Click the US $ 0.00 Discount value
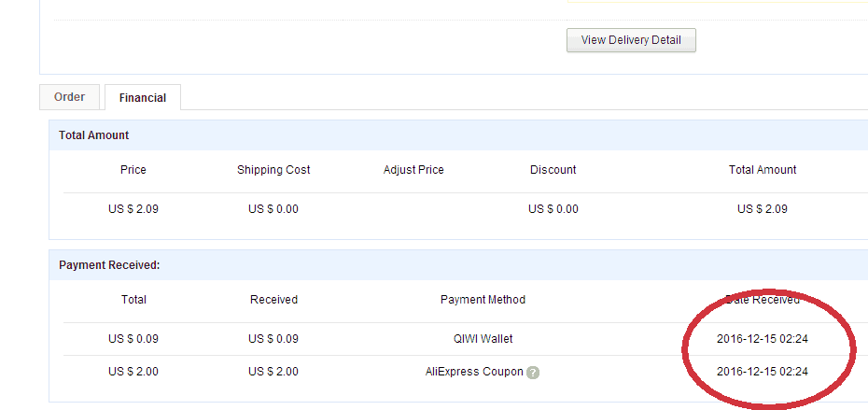Image resolution: width=868 pixels, height=410 pixels. (553, 209)
